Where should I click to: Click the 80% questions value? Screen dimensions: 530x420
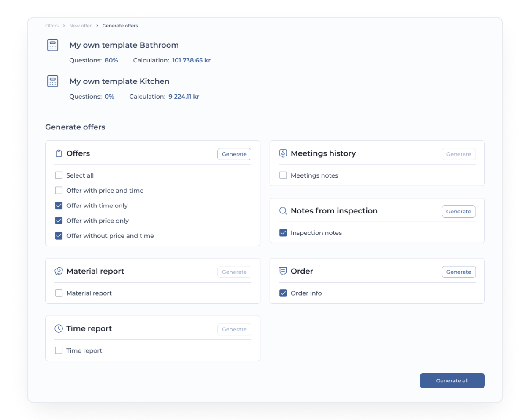coord(111,60)
